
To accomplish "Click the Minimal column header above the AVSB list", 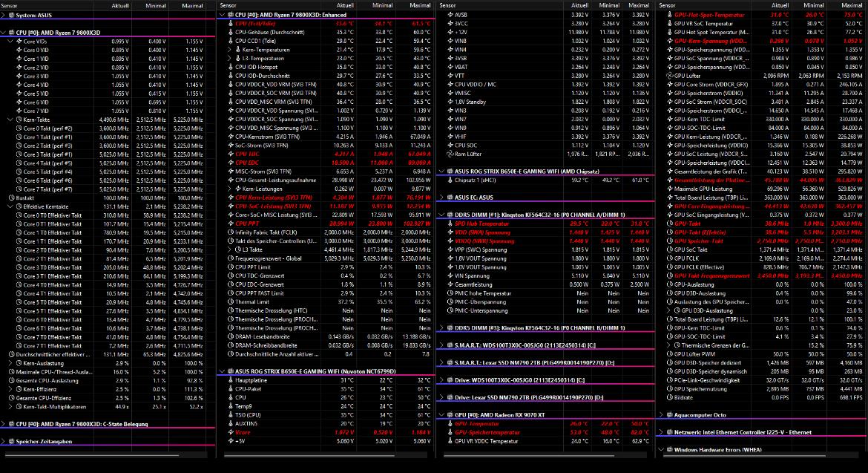I will (x=609, y=5).
